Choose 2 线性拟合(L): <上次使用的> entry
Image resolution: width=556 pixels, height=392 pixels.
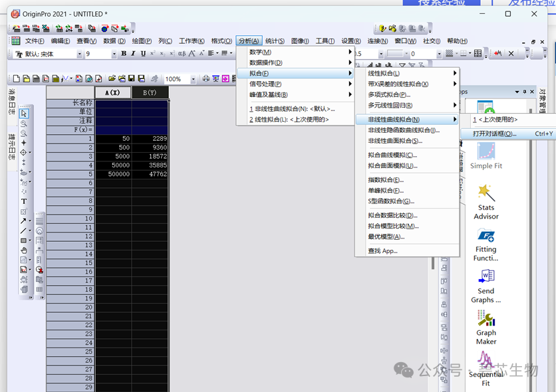coord(296,120)
